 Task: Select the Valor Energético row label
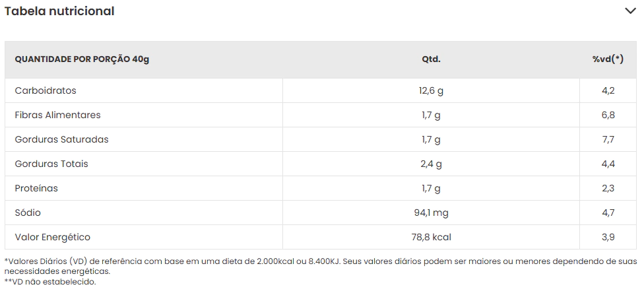tap(52, 237)
